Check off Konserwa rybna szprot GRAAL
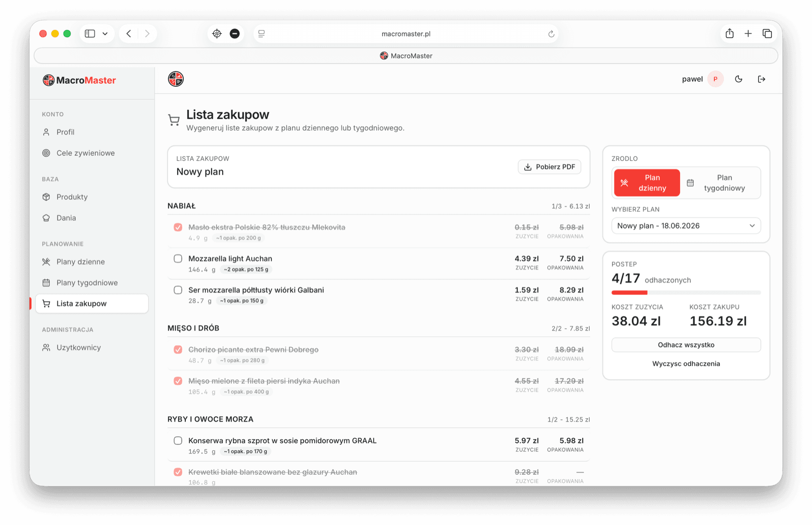The image size is (812, 525). [178, 441]
